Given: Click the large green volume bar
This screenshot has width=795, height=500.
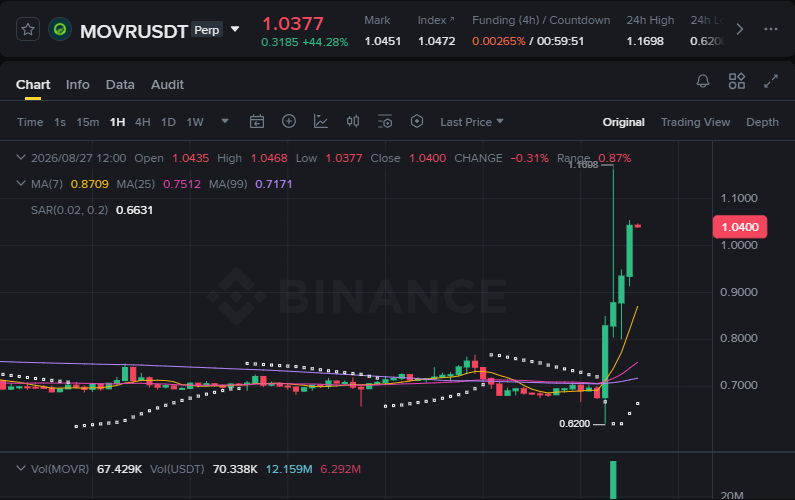Looking at the screenshot, I should (613, 480).
